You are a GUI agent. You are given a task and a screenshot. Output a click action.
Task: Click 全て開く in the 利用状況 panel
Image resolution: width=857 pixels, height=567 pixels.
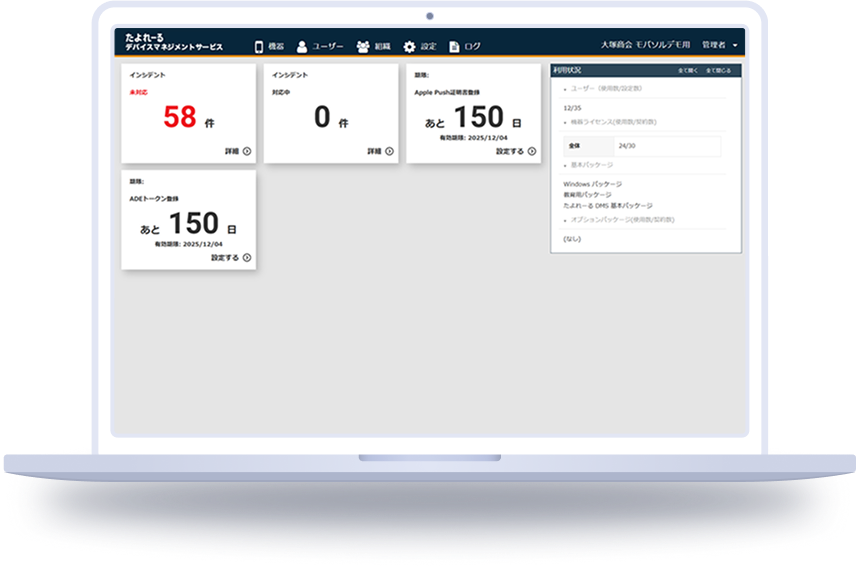688,71
